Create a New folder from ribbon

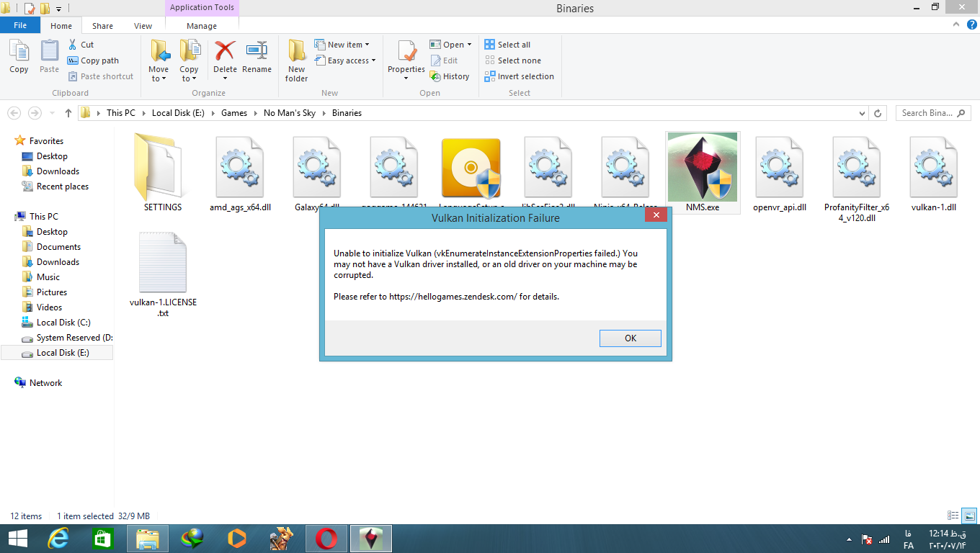point(296,60)
